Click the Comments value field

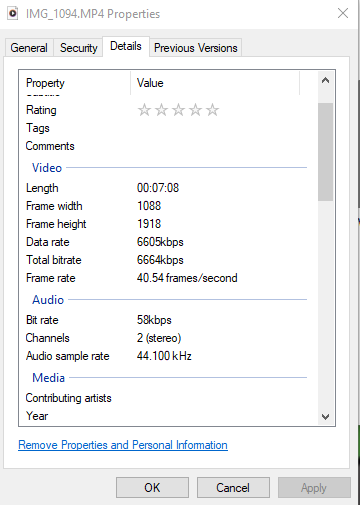tap(218, 146)
